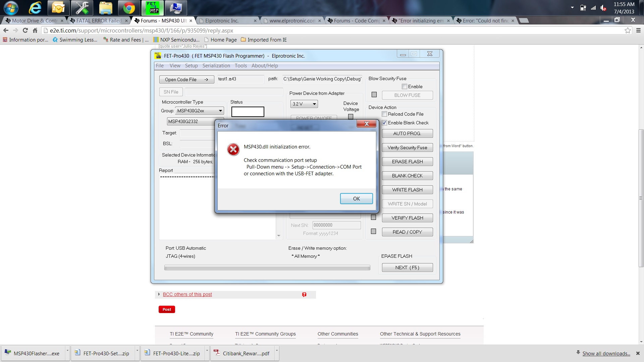
Task: Click the Next SN input field
Action: 336,225
